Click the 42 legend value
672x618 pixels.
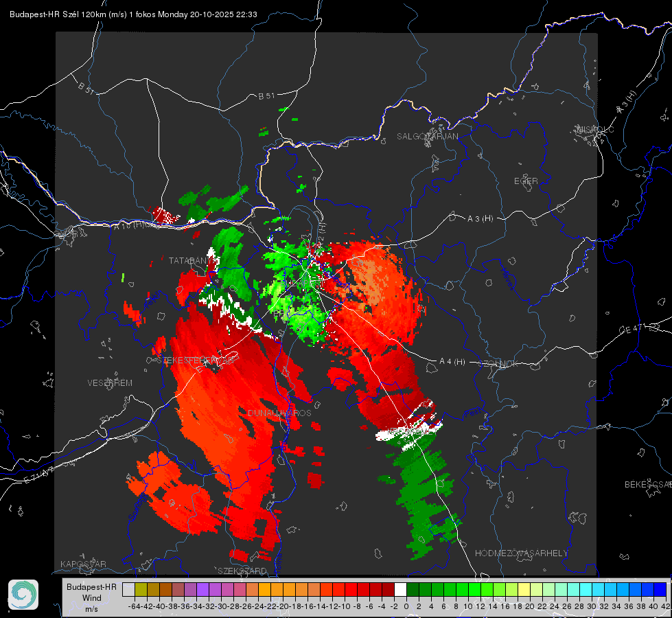pyautogui.click(x=665, y=606)
